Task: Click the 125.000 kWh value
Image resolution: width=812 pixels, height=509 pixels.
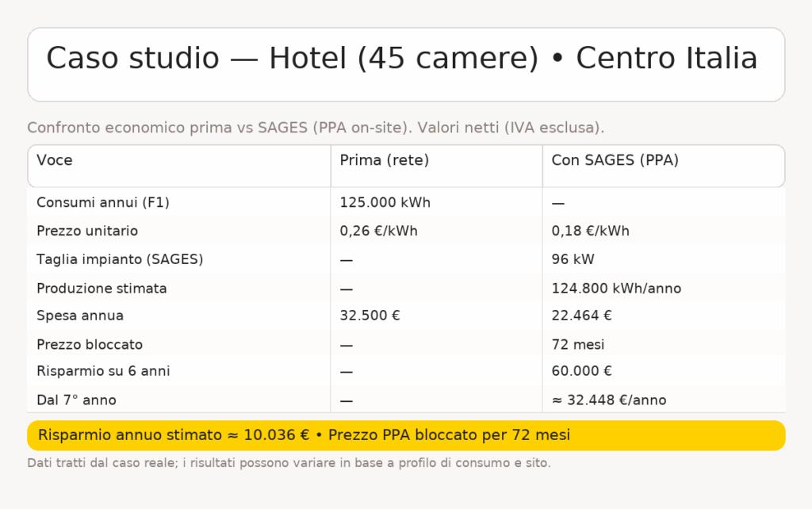Action: point(385,203)
